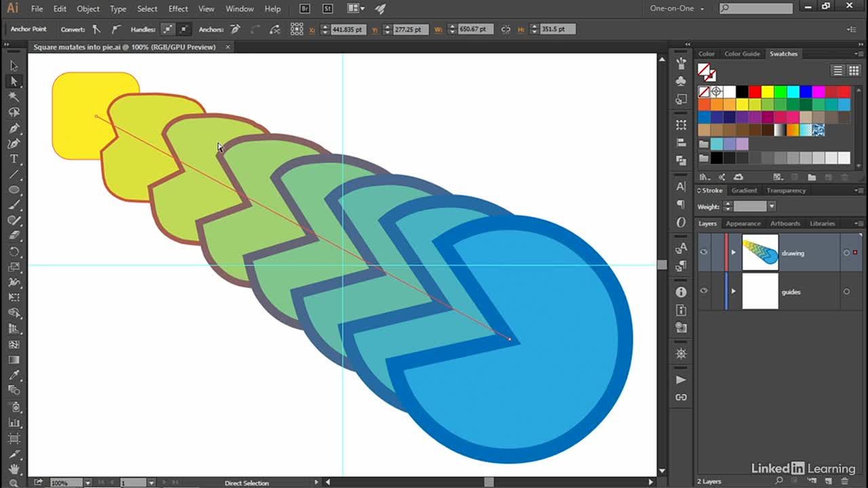Switch to the Gradient tab

pyautogui.click(x=744, y=190)
